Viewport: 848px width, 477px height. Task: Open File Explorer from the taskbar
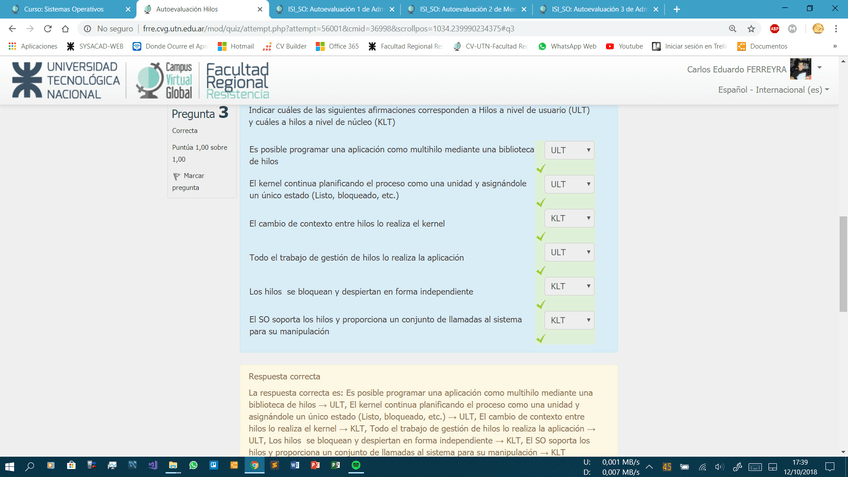pyautogui.click(x=173, y=465)
